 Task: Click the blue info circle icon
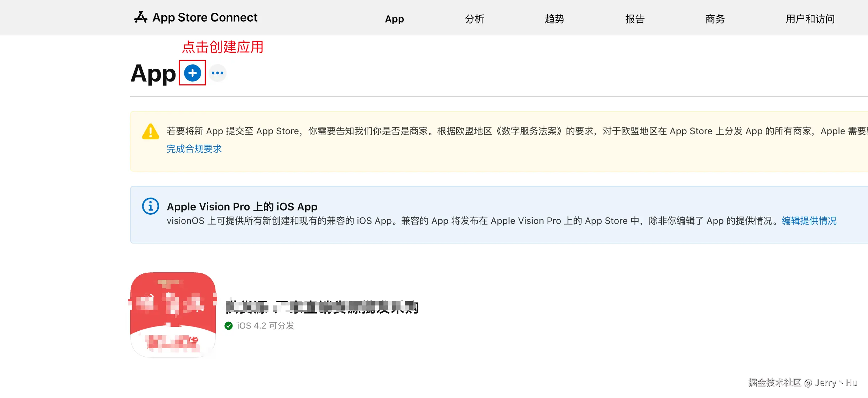(151, 206)
